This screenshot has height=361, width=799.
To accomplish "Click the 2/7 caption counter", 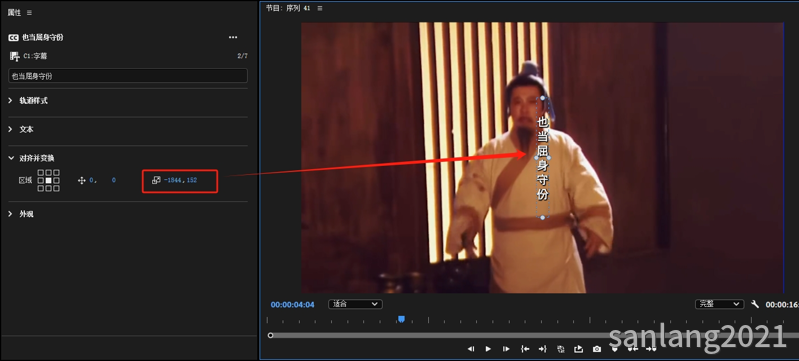I will pyautogui.click(x=243, y=56).
